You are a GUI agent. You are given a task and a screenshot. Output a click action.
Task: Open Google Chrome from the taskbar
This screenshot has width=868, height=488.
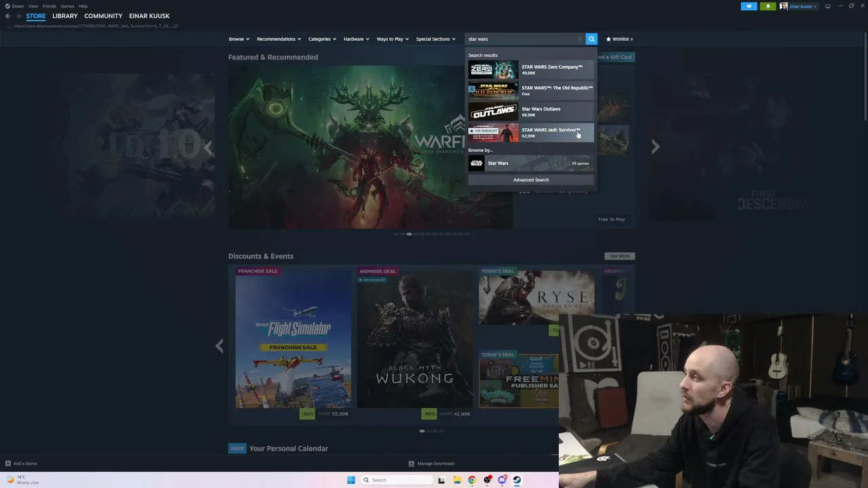tap(472, 480)
